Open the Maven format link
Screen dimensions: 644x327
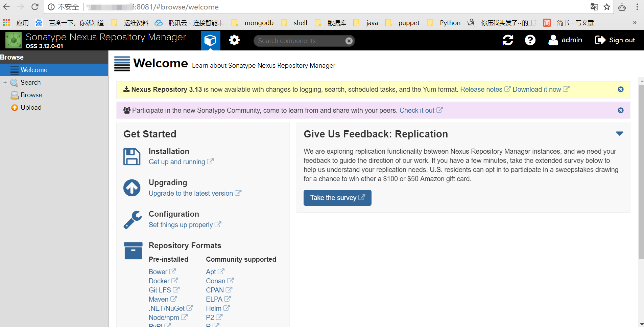tap(162, 299)
